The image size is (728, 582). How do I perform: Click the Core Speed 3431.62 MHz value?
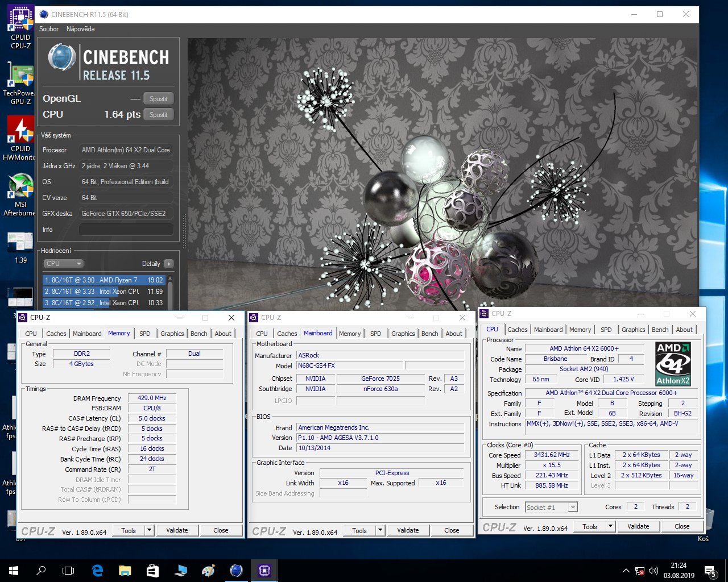click(552, 455)
